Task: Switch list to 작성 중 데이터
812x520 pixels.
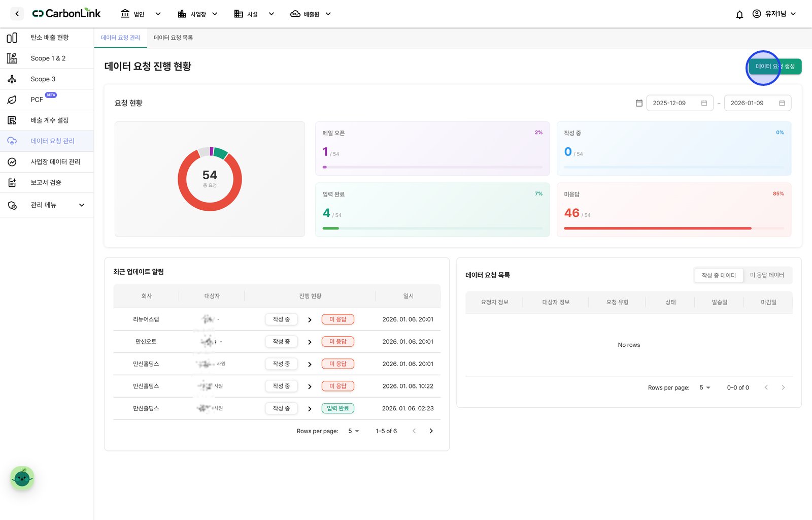Action: (x=719, y=275)
